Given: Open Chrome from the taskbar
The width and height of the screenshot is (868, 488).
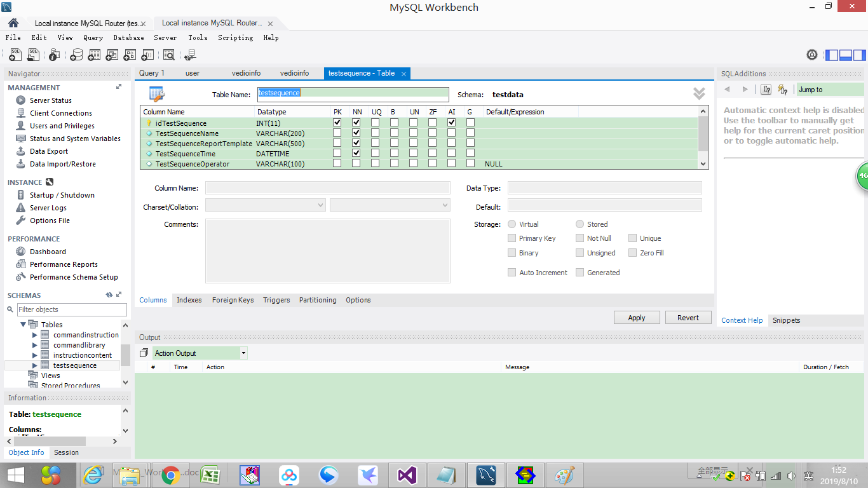Looking at the screenshot, I should click(x=170, y=475).
